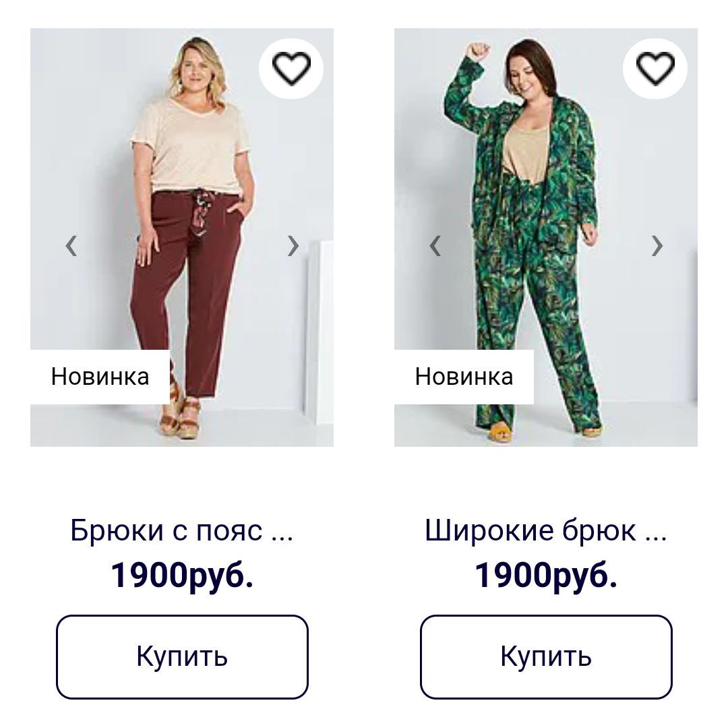Click Купить under Брюки с пояс
Image resolution: width=728 pixels, height=711 pixels.
[182, 656]
